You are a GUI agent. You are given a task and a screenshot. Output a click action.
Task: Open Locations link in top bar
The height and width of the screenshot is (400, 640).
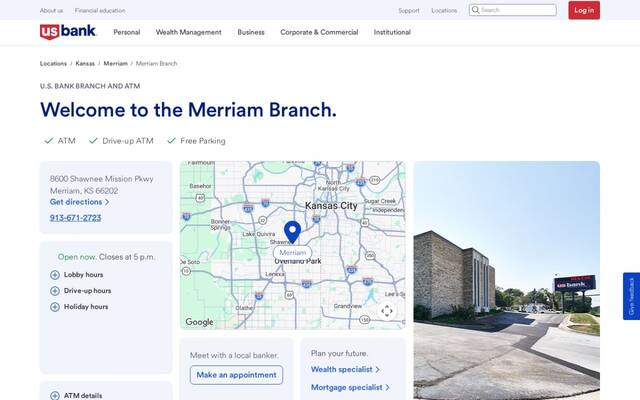444,10
